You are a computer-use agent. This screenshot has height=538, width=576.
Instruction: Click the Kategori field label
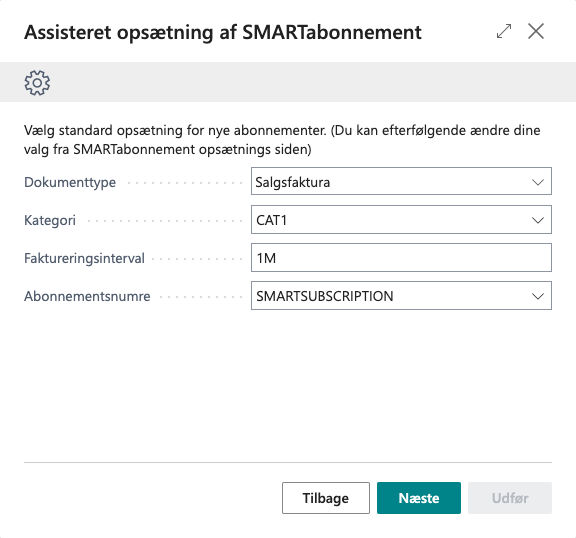click(x=50, y=220)
